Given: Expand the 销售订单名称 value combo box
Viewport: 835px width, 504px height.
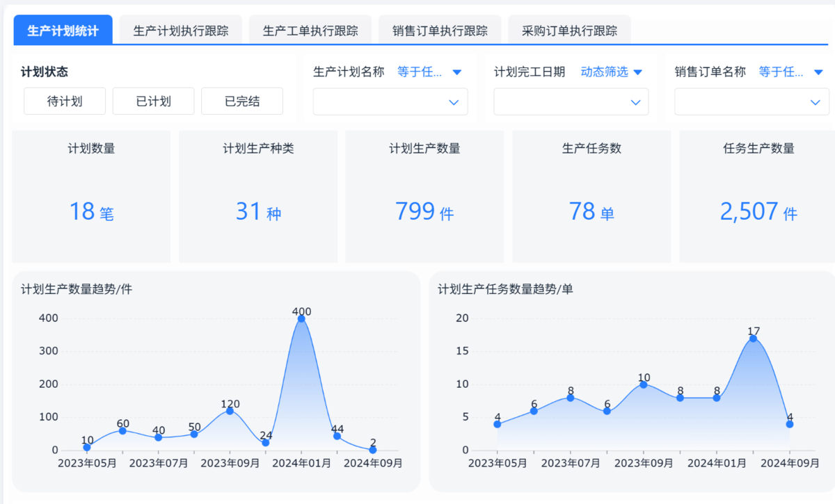Looking at the screenshot, I should coord(751,102).
